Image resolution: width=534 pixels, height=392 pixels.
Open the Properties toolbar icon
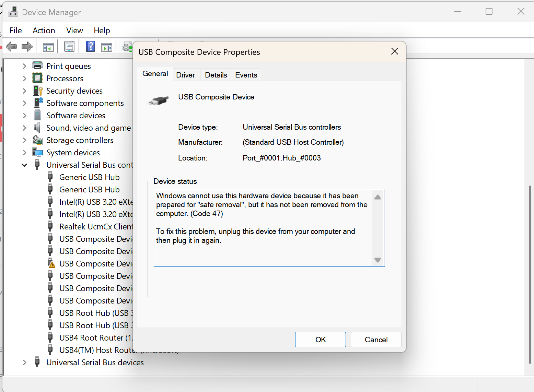coord(69,46)
